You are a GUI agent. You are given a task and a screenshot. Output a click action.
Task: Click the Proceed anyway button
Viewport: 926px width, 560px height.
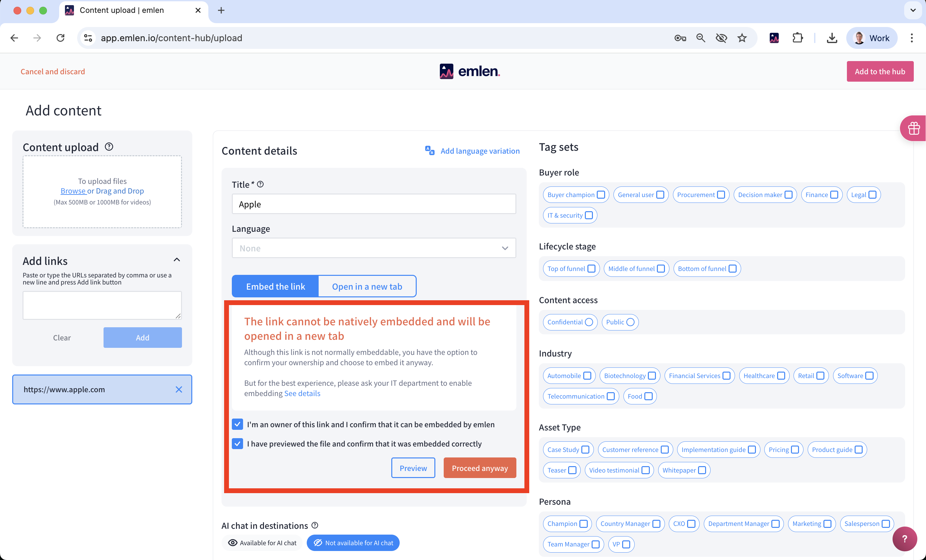click(x=479, y=468)
